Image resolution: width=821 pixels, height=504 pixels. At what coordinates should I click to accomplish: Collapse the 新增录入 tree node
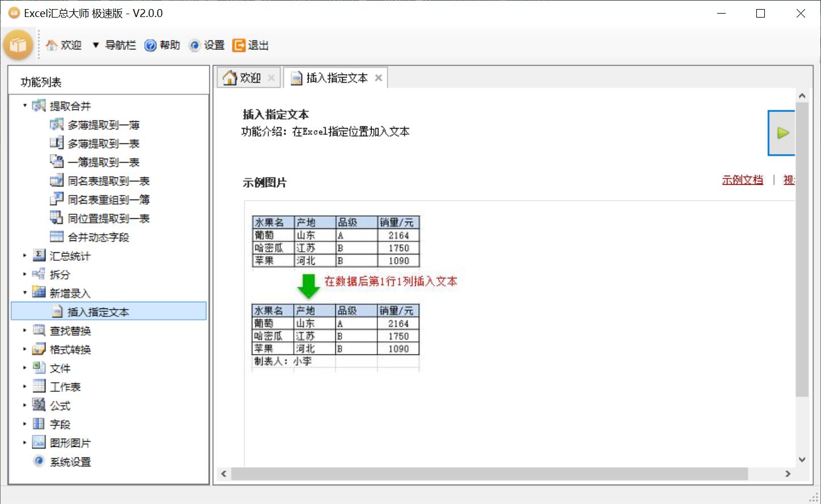coord(25,293)
